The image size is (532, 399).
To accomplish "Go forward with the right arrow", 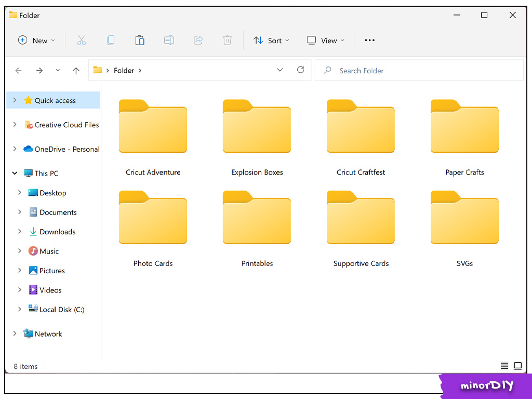I will point(39,71).
